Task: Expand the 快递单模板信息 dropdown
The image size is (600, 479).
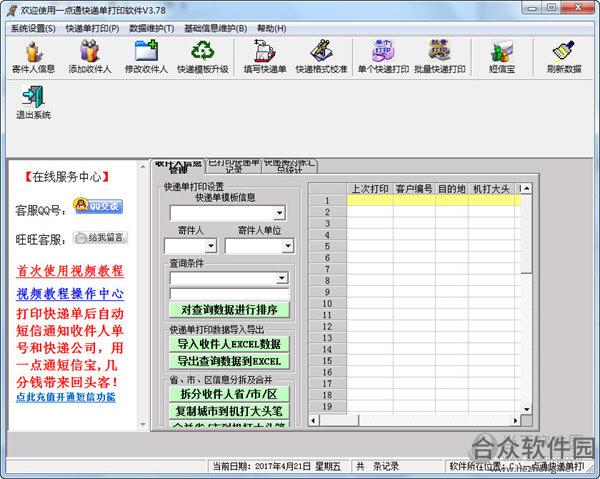Action: (x=280, y=213)
